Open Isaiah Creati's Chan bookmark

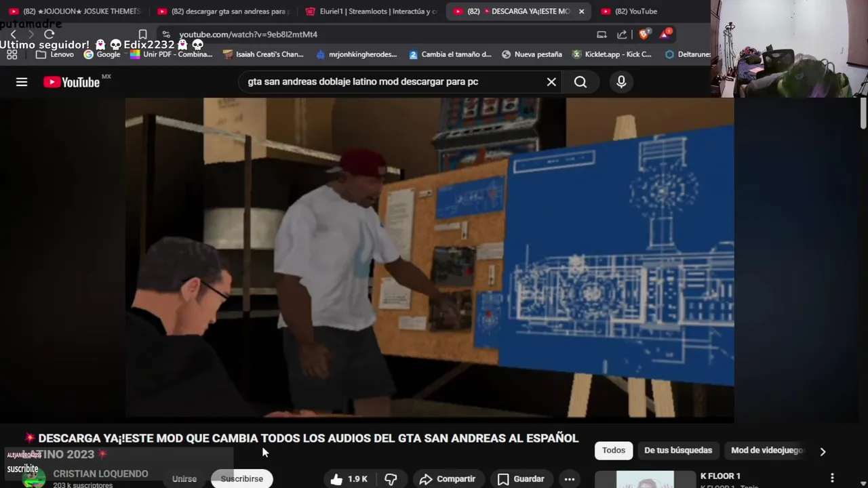263,54
